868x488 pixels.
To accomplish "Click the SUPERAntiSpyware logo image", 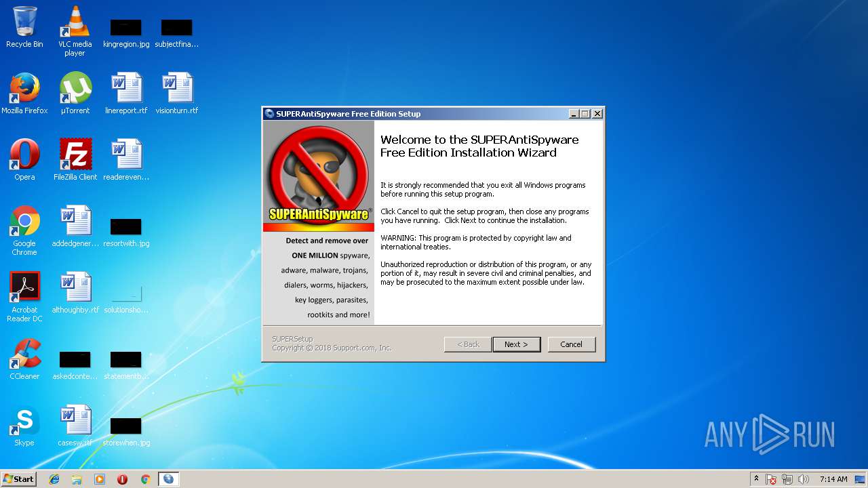I will pyautogui.click(x=318, y=176).
